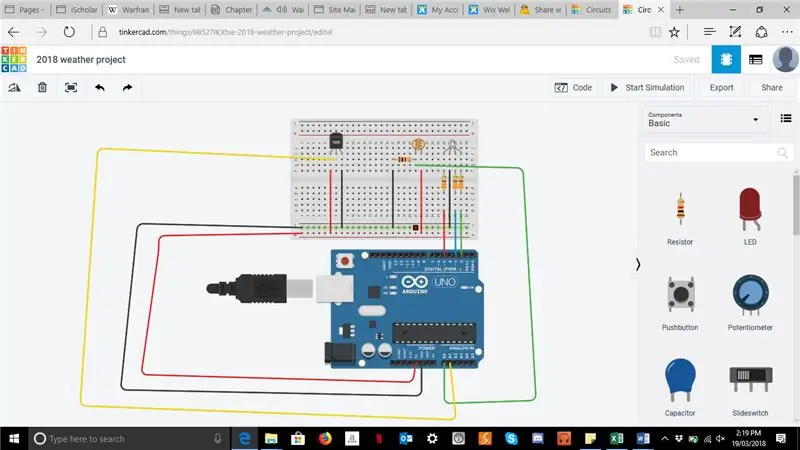The width and height of the screenshot is (800, 450).
Task: Toggle the components list view icon
Action: 786,118
